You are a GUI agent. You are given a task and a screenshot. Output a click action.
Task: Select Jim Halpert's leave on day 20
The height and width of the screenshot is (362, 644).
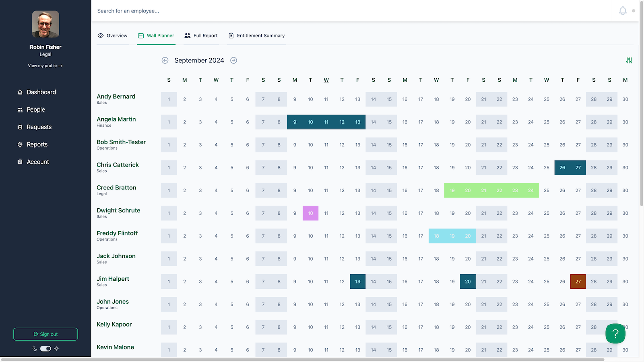468,282
